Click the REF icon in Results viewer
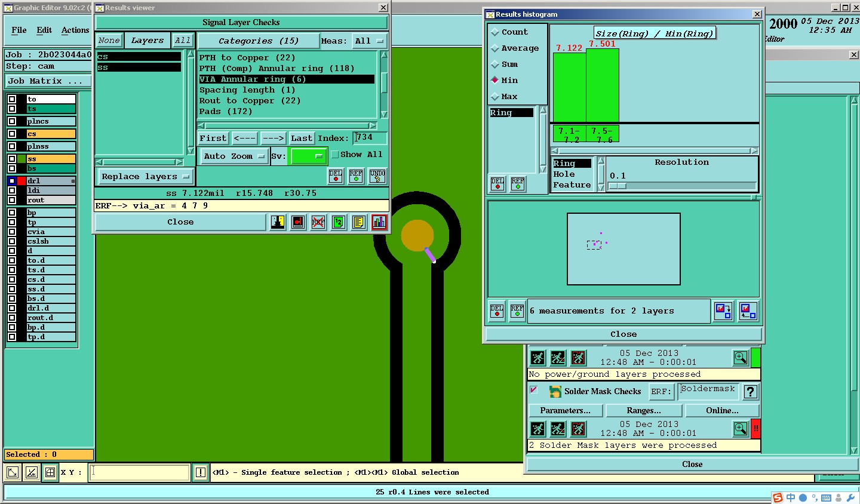860x504 pixels. point(356,176)
